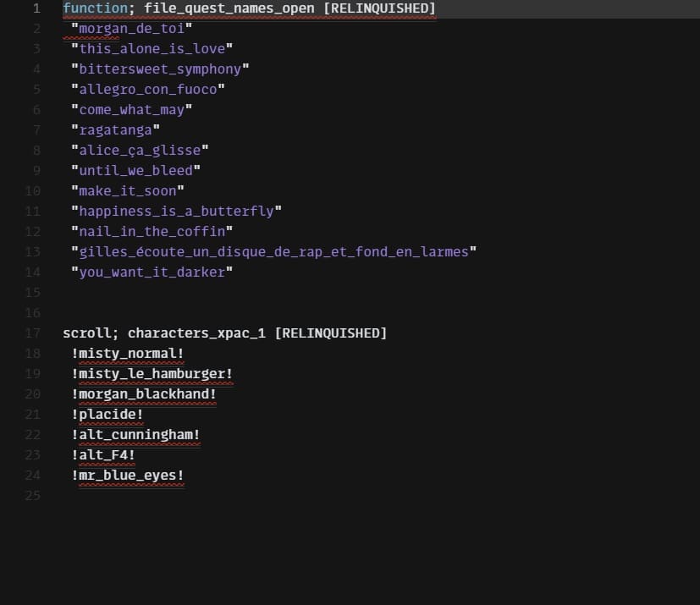The image size is (700, 605).
Task: Place cursor in "you_want_it_darker"
Action: [x=152, y=272]
